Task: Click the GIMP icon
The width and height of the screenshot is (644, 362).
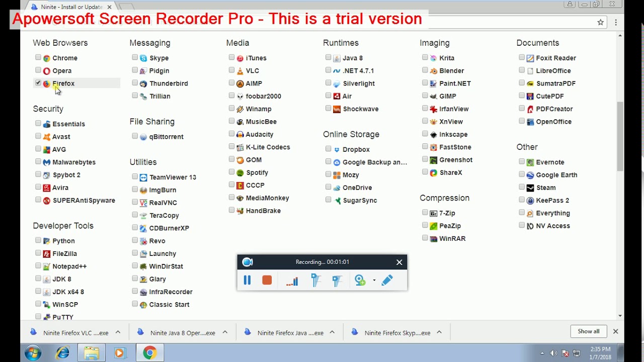Action: (433, 96)
